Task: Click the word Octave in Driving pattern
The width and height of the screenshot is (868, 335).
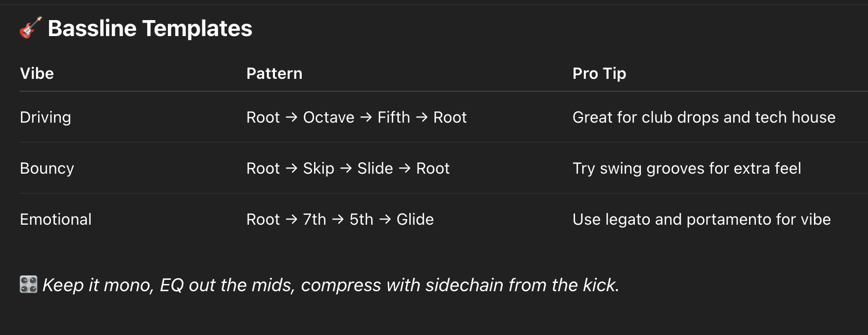Action: pyautogui.click(x=328, y=117)
